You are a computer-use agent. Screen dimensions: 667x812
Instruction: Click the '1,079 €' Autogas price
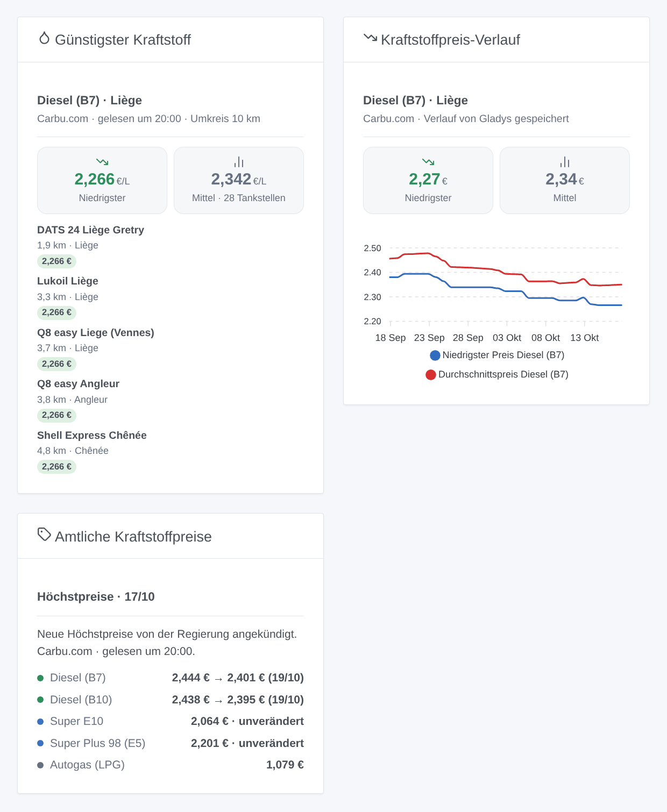[x=285, y=765]
